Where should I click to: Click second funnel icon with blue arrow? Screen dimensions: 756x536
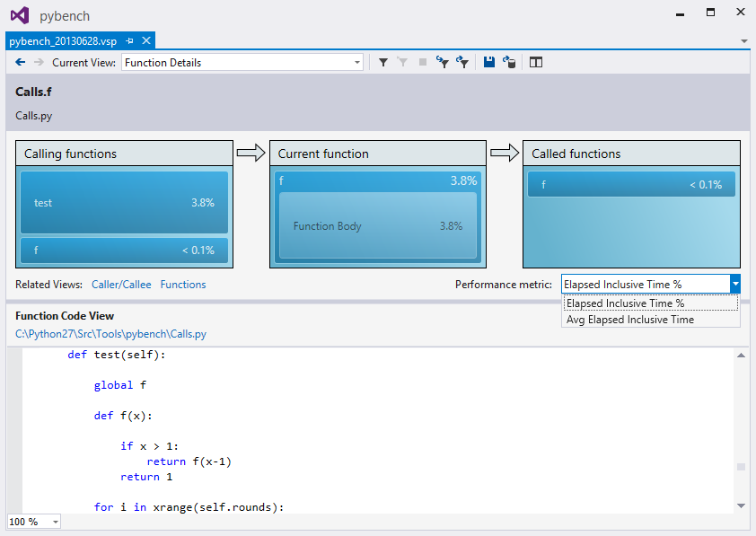(462, 62)
